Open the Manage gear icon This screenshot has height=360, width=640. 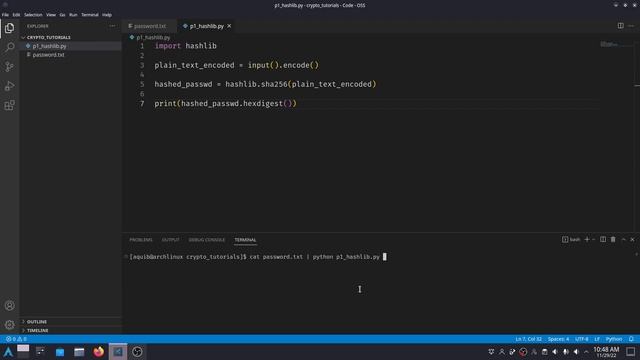pyautogui.click(x=9, y=325)
